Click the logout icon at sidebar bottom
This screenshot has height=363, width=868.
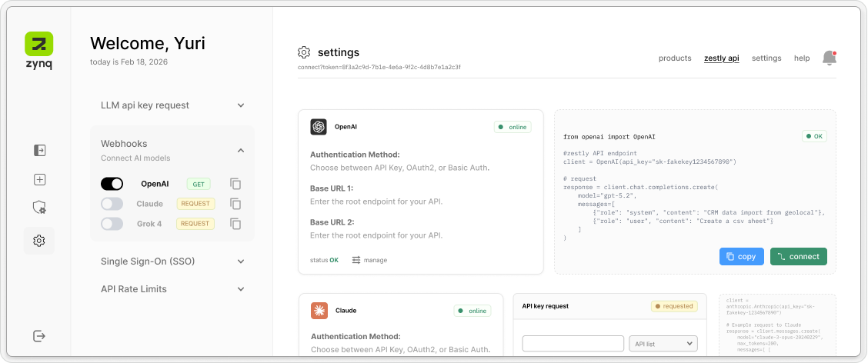coord(39,335)
